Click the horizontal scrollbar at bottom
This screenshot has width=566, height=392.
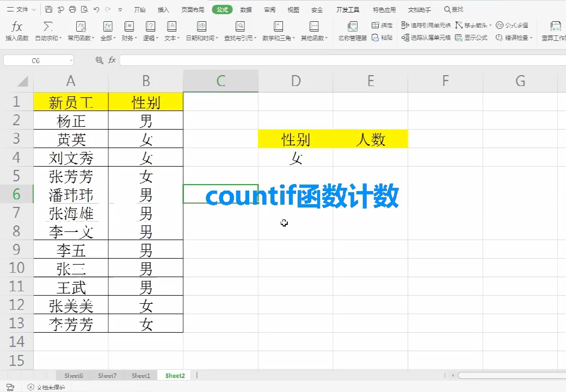(512, 376)
